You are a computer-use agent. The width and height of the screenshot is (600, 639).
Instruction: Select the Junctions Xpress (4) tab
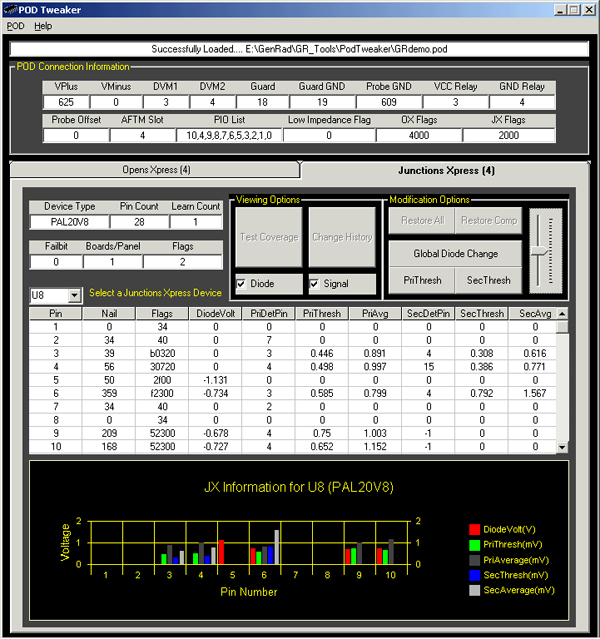tap(446, 170)
